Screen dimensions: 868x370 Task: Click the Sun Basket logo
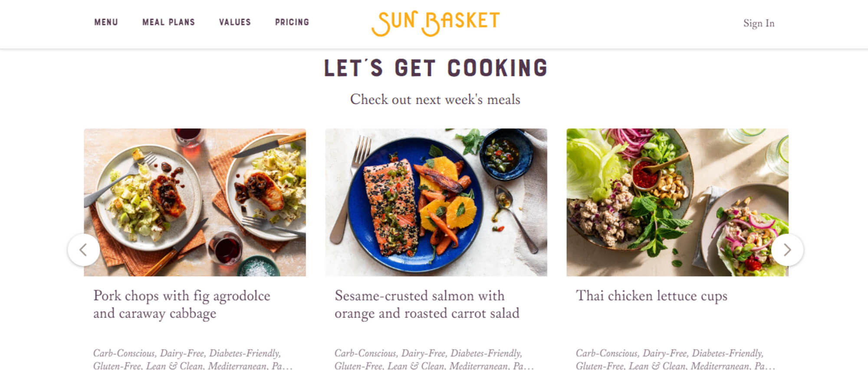[x=435, y=23]
